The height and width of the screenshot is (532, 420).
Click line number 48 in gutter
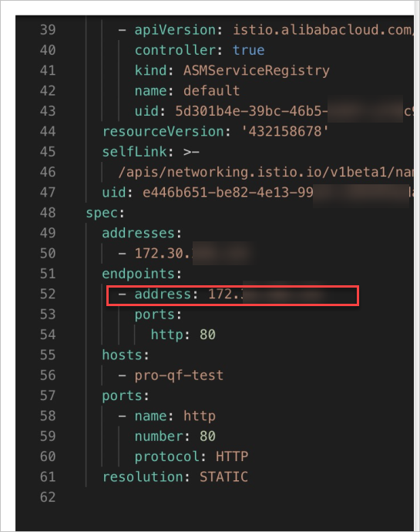pyautogui.click(x=48, y=213)
